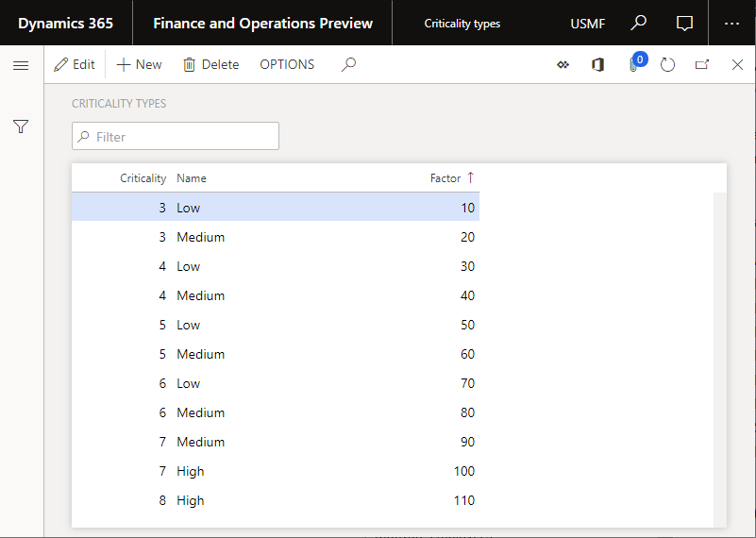The width and height of the screenshot is (756, 538).
Task: Select the Low row with Factor 30
Action: (x=276, y=266)
